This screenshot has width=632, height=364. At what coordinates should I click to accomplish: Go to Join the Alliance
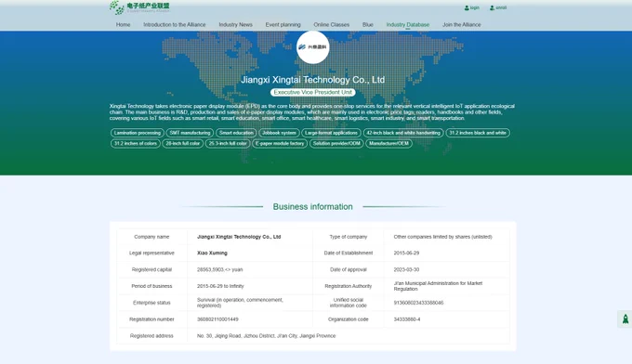462,24
